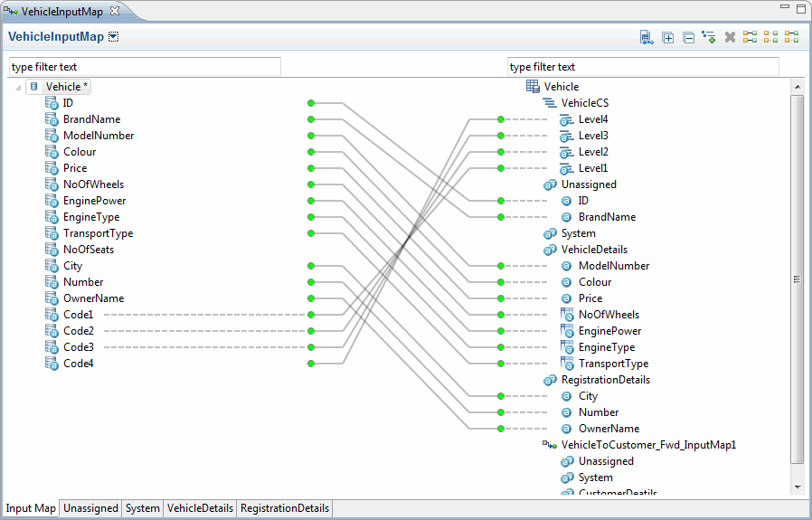Image resolution: width=812 pixels, height=520 pixels.
Task: Switch to the System tab
Action: tap(142, 508)
